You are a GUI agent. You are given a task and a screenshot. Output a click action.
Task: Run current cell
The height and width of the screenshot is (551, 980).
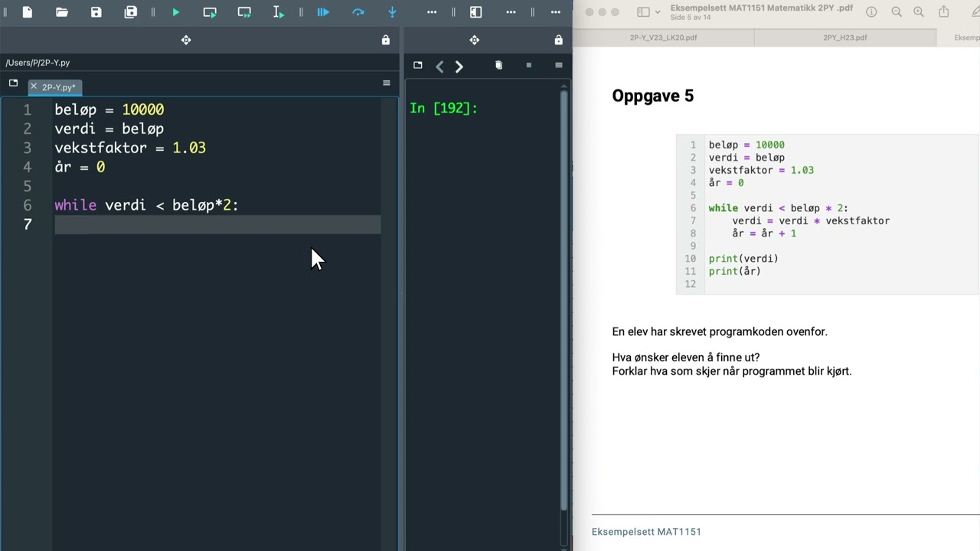tap(210, 12)
